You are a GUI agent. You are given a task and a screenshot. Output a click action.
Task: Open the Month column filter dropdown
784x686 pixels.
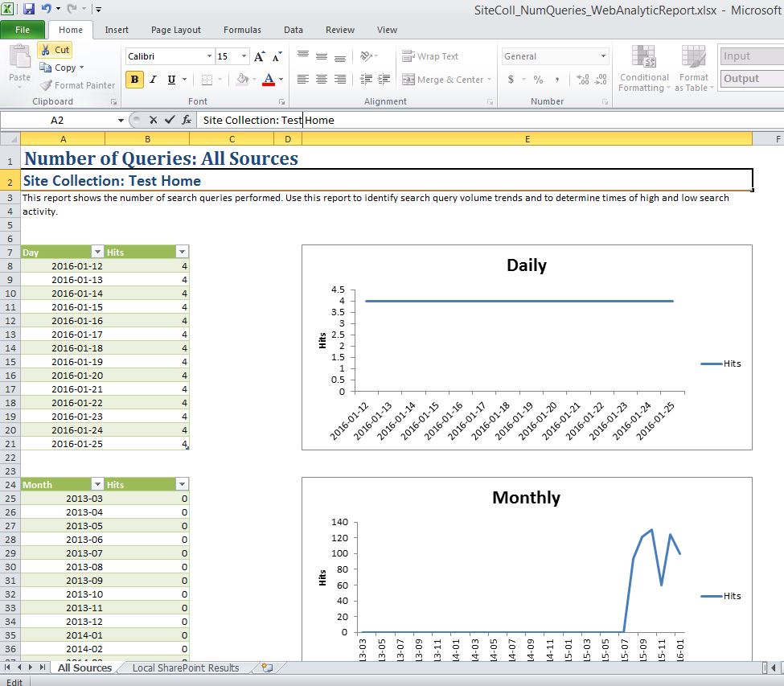[x=97, y=484]
